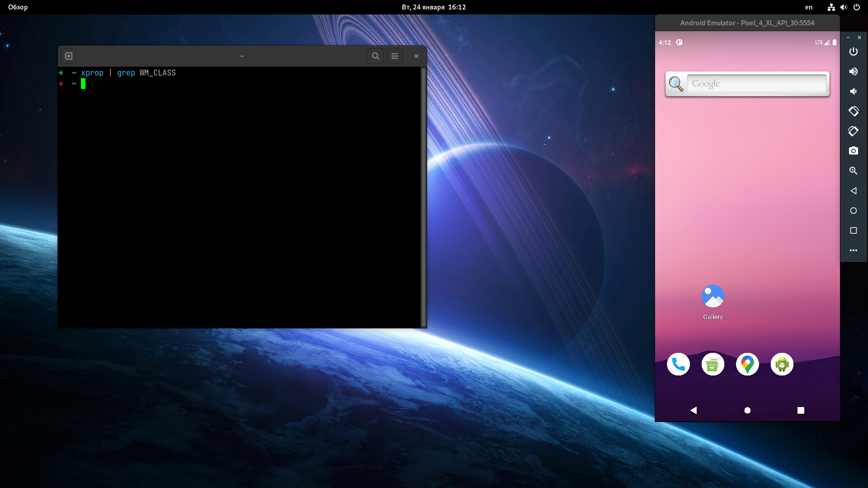
Task: Open the Google Maps app
Action: tap(747, 364)
